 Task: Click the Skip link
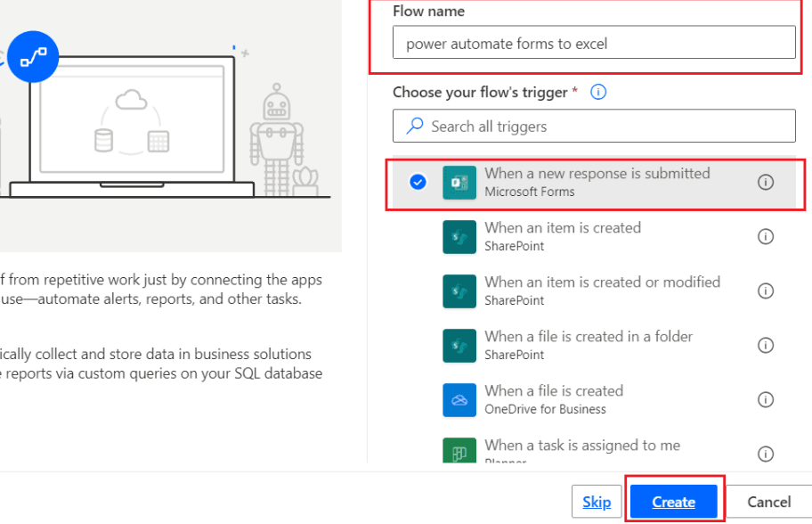coord(597,502)
